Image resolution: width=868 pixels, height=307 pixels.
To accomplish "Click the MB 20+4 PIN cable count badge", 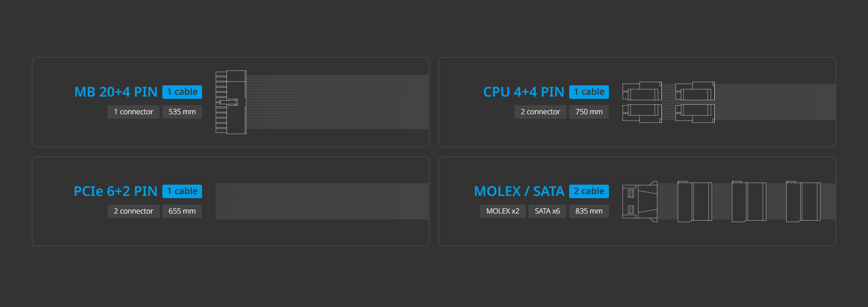I will click(182, 92).
